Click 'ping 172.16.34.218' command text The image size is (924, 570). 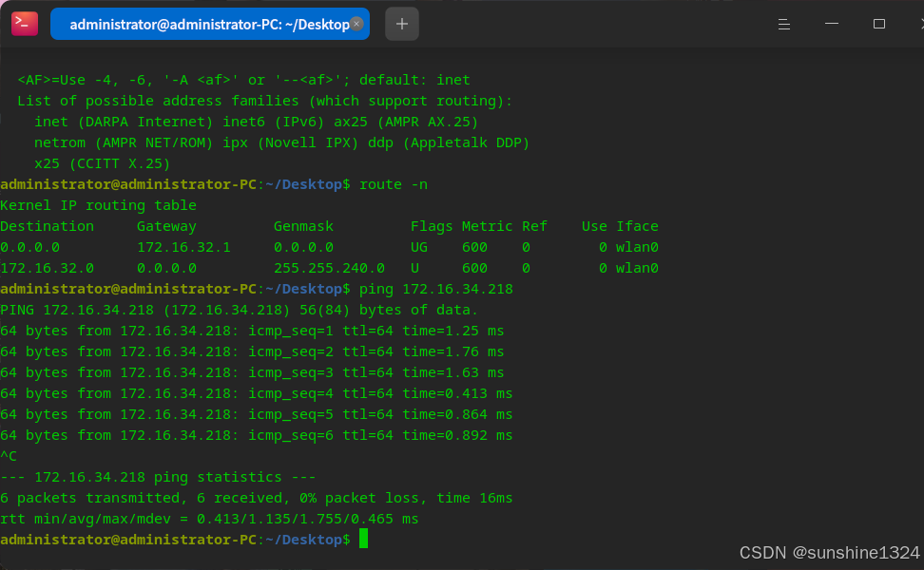click(436, 289)
